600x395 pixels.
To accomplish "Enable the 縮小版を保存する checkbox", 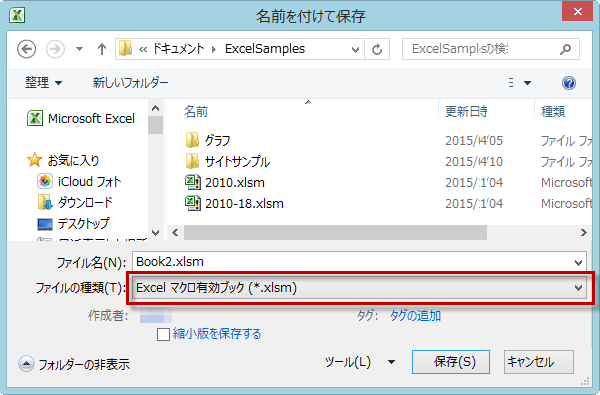I will click(163, 334).
